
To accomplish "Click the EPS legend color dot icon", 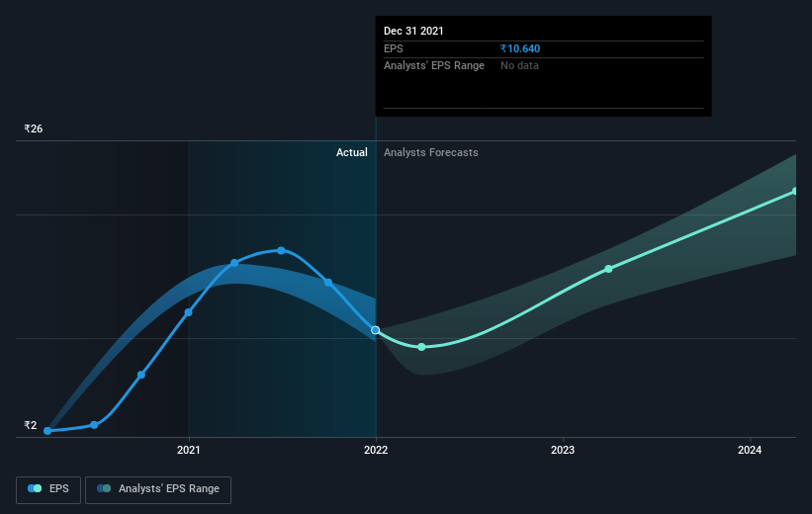I will tap(35, 488).
